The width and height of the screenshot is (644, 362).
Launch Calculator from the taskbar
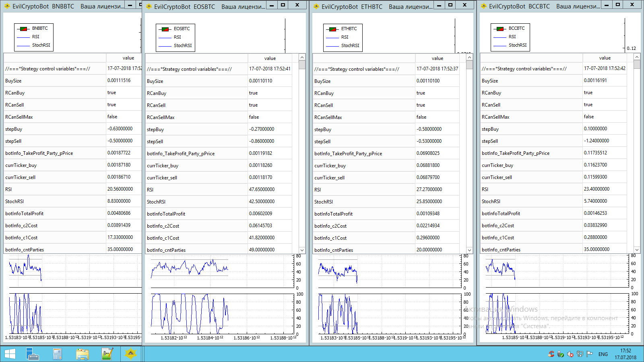click(x=57, y=354)
